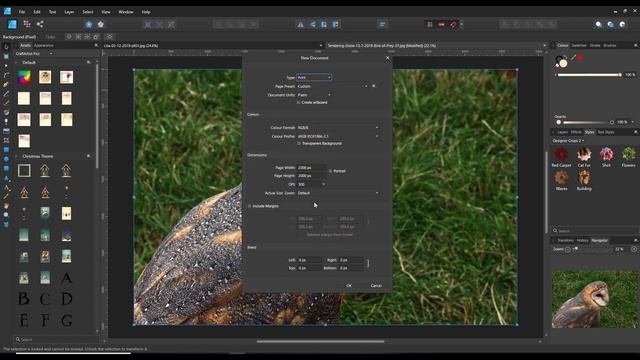640x360 pixels.
Task: Collapse the Christmas Theme asset group
Action: pyautogui.click(x=17, y=156)
